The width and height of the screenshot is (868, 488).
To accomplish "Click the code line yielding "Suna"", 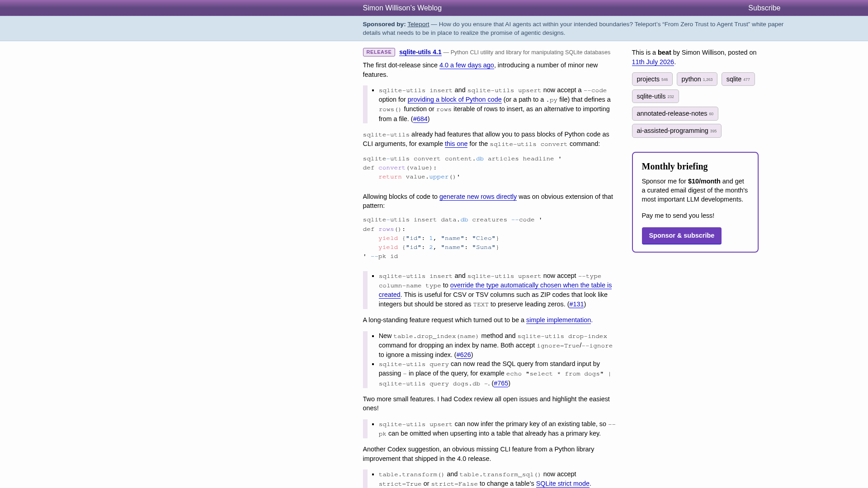I will click(439, 248).
